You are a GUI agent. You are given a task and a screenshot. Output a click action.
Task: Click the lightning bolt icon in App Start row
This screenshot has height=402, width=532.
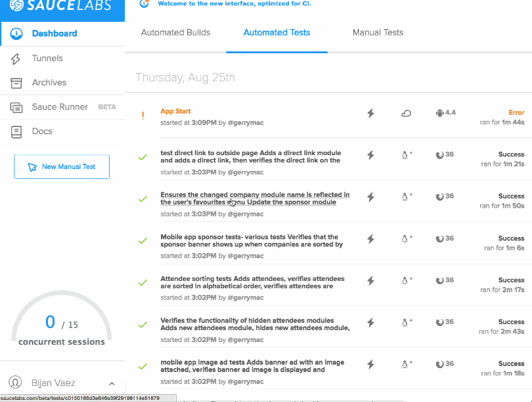(x=371, y=113)
